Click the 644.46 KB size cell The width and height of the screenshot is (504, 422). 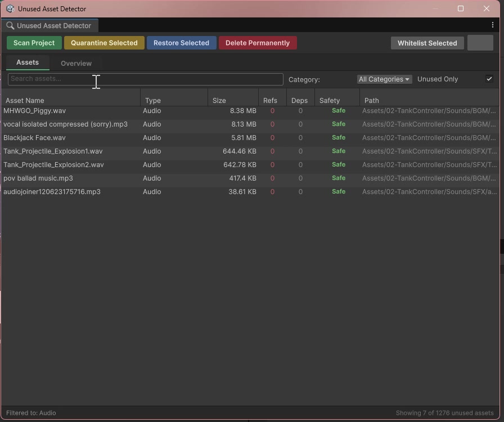[240, 151]
